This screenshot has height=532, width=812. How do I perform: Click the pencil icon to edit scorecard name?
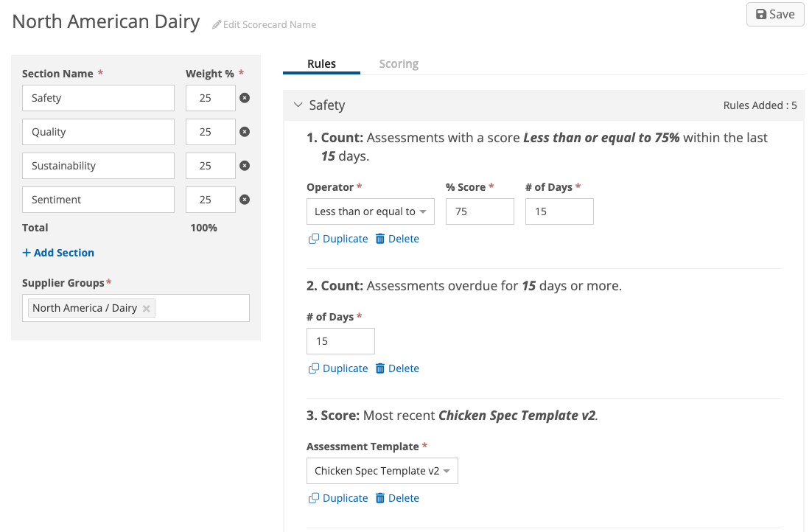tap(217, 24)
